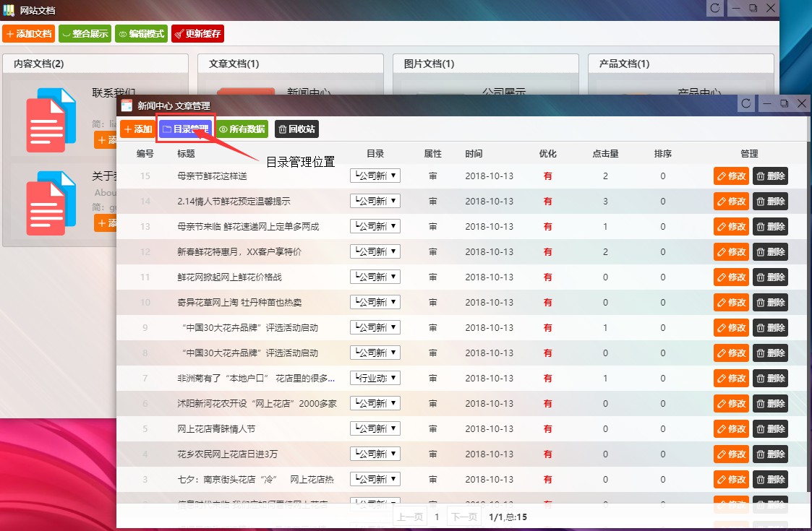Expand 目录 dropdown of 新春鲜花特惠月 row
This screenshot has height=531, width=812.
point(375,251)
